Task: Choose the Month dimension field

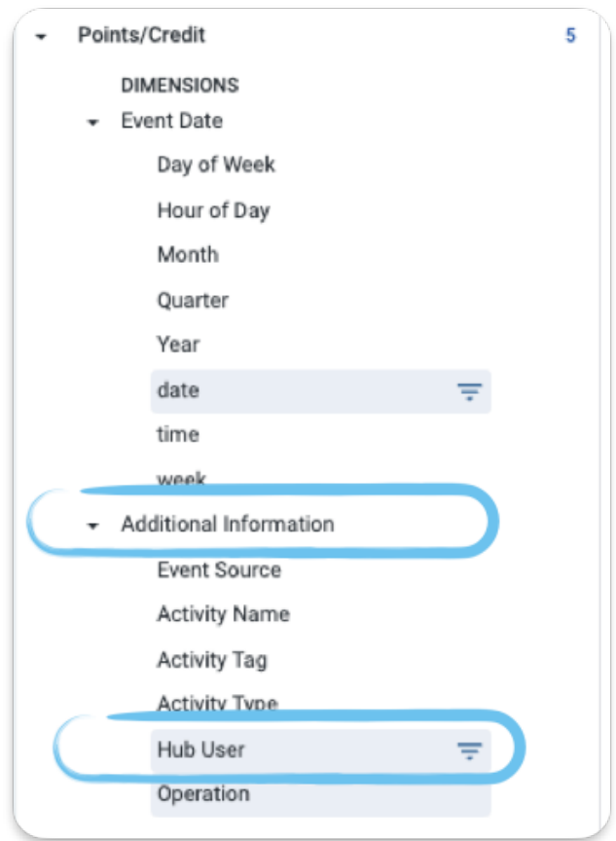Action: pyautogui.click(x=188, y=254)
